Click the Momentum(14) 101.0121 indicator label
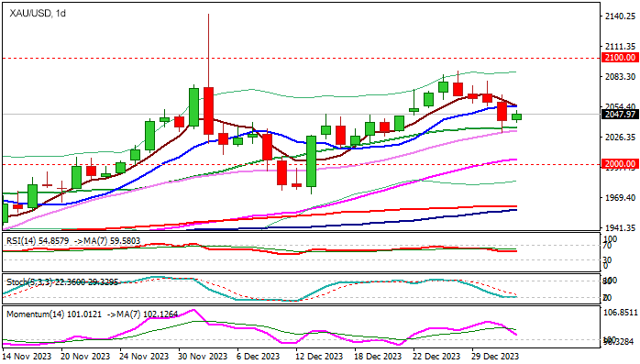This screenshot has width=640, height=364. pyautogui.click(x=54, y=314)
